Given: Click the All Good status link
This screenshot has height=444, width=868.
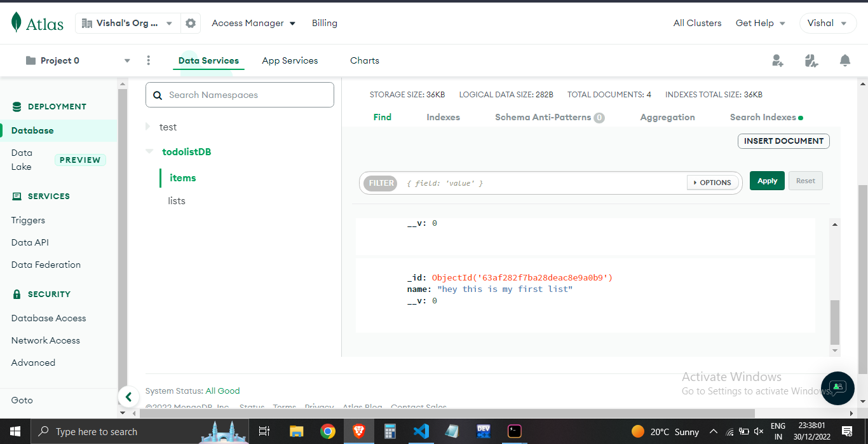Looking at the screenshot, I should point(223,391).
